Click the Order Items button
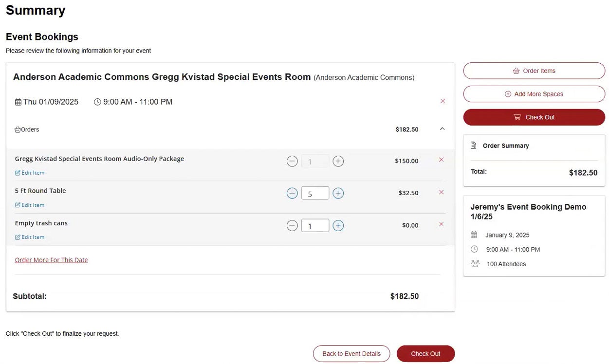609x364 pixels. click(534, 71)
